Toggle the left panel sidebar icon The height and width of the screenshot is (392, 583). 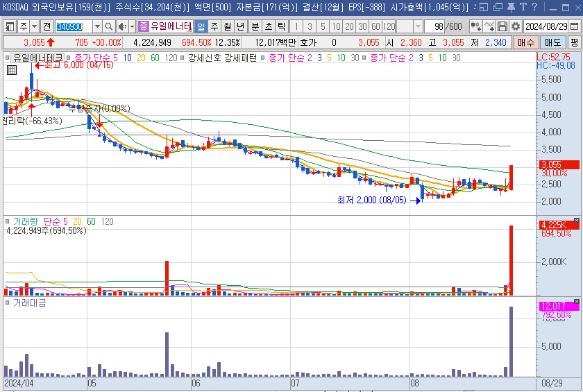(10, 26)
